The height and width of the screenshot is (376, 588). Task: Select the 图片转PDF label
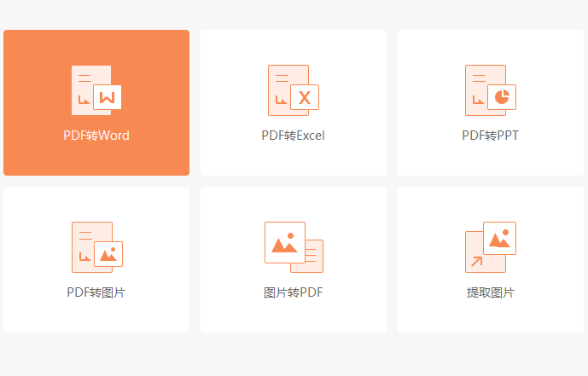[294, 292]
